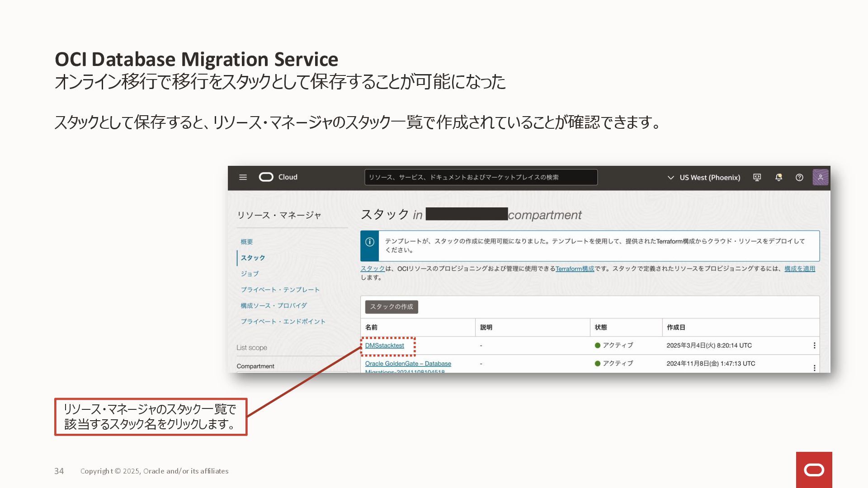Open プライベート・エンドポイント in the sidebar
This screenshot has width=868, height=488.
pyautogui.click(x=283, y=321)
